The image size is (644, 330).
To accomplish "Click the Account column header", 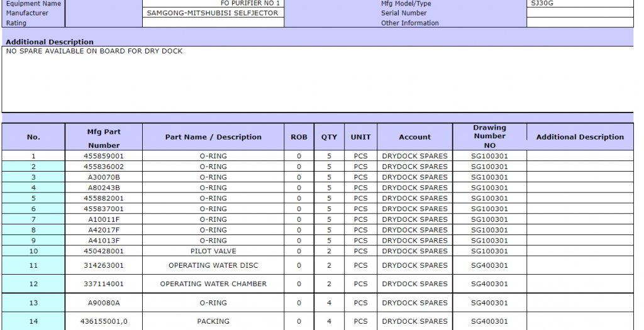I will (414, 137).
